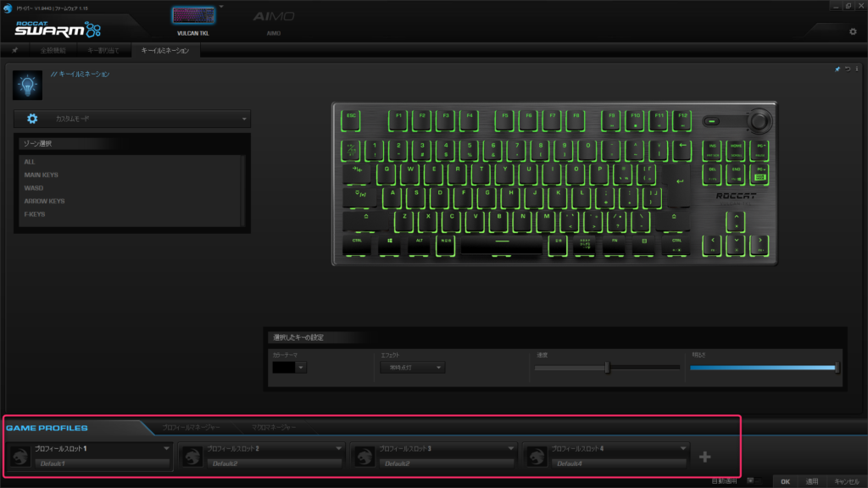Click the Vulcan TKL keyboard device thumbnail
This screenshot has width=868, height=488.
(193, 15)
